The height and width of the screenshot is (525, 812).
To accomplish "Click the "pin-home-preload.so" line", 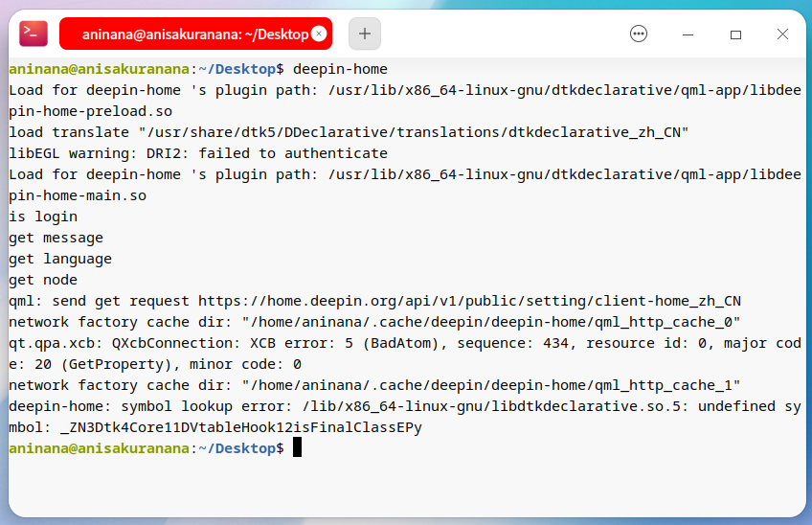I will click(x=91, y=111).
